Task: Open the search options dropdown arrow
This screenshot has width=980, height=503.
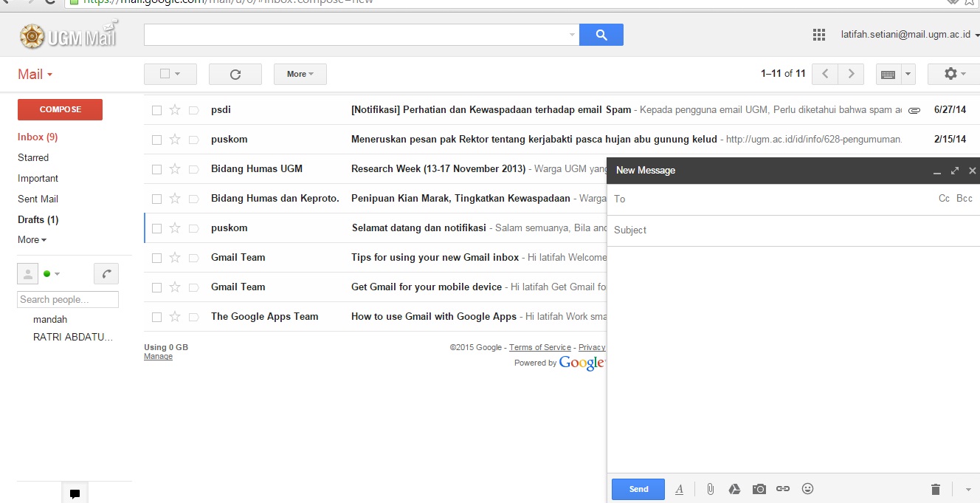Action: 572,35
